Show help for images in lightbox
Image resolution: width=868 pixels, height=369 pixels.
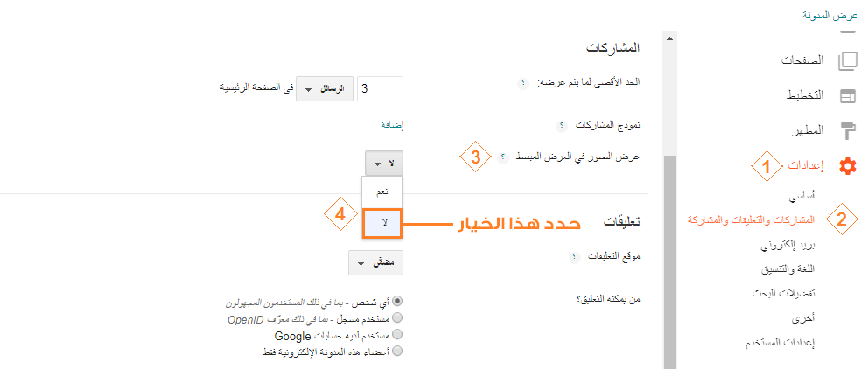pyautogui.click(x=502, y=157)
